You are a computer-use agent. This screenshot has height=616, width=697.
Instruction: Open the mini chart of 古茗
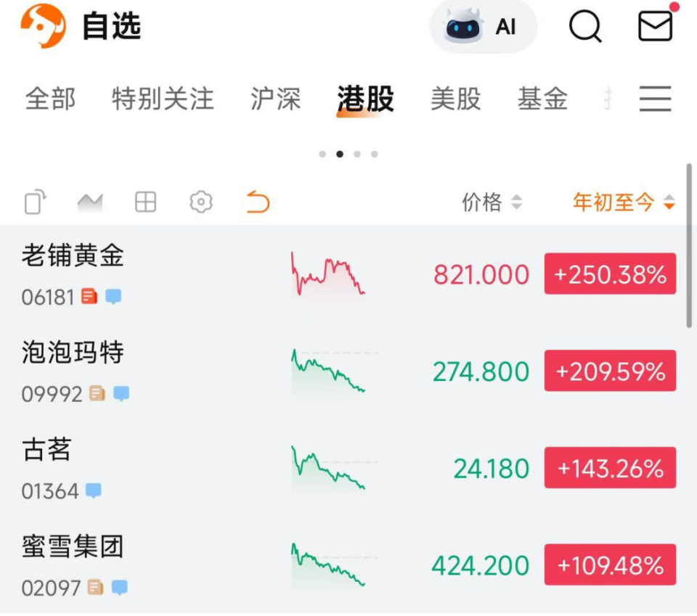click(328, 468)
